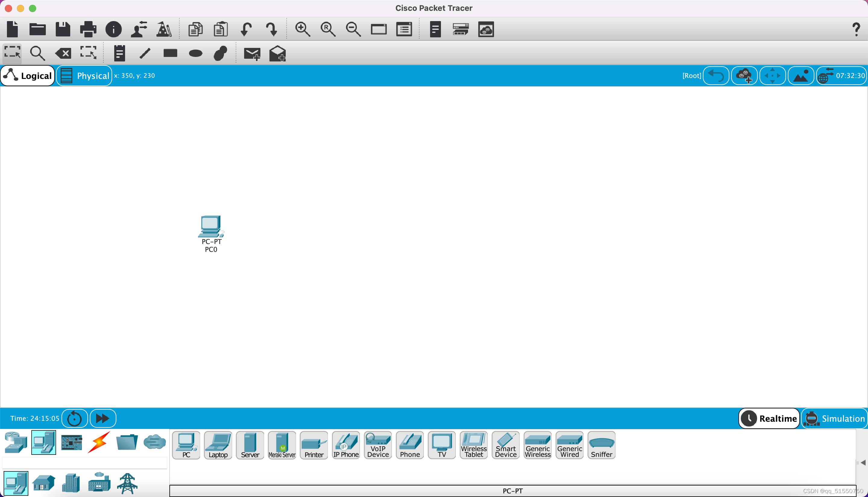
Task: Select Multiuser Connection cloud category
Action: [155, 442]
